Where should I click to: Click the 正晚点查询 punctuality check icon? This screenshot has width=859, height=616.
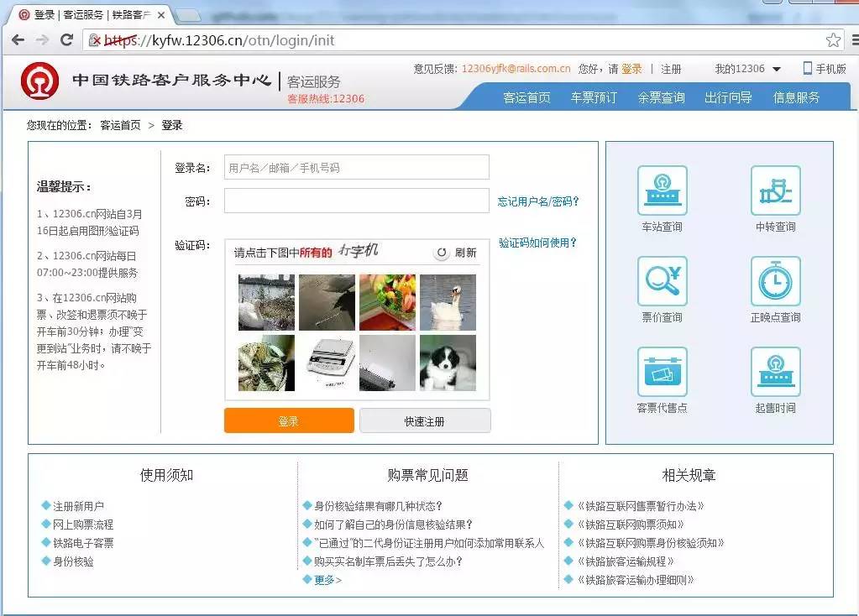pos(774,281)
